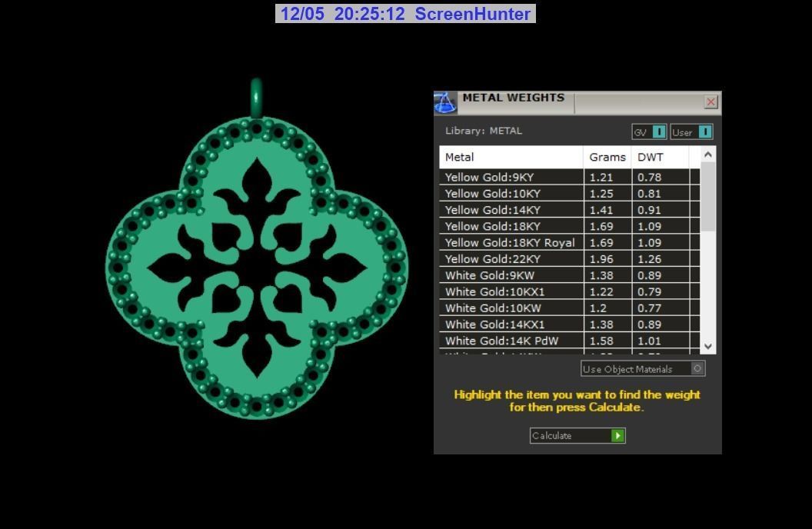Select the Yellow Gold:22KY row

[x=570, y=259]
